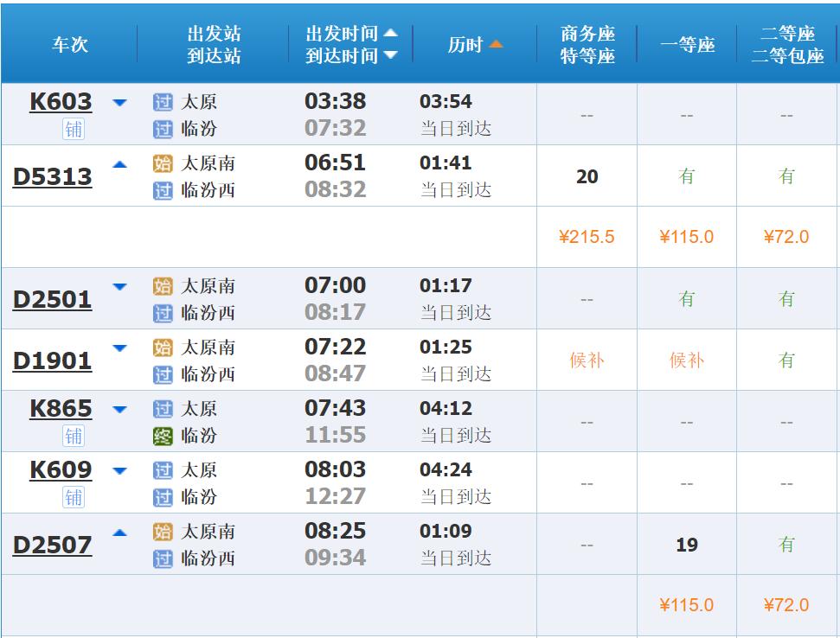Click the 过 pass-through icon beside K603 太原
Screen dimensions: 840x638
(x=163, y=102)
